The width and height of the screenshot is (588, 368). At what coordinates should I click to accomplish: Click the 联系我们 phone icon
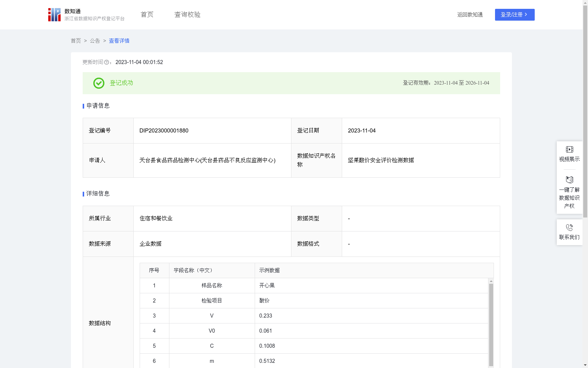click(570, 227)
